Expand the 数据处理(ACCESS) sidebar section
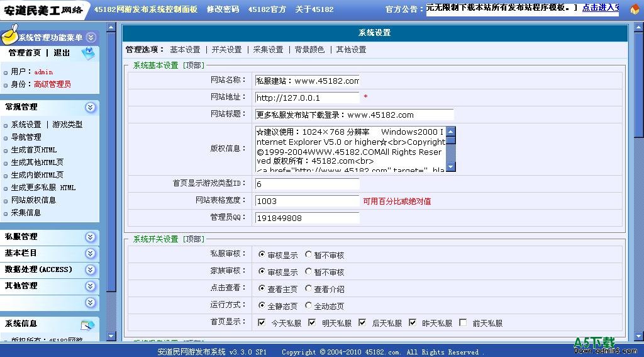Image resolution: width=644 pixels, height=357 pixels. pyautogui.click(x=91, y=269)
